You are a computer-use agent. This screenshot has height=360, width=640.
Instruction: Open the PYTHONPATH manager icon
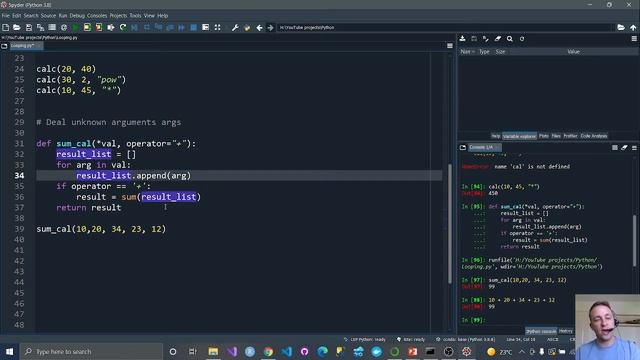pos(247,28)
